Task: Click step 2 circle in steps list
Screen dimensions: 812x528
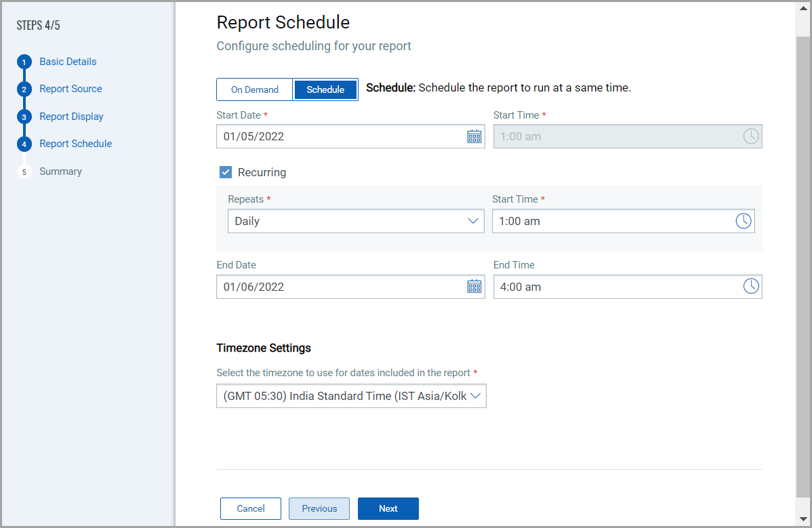Action: (x=24, y=89)
